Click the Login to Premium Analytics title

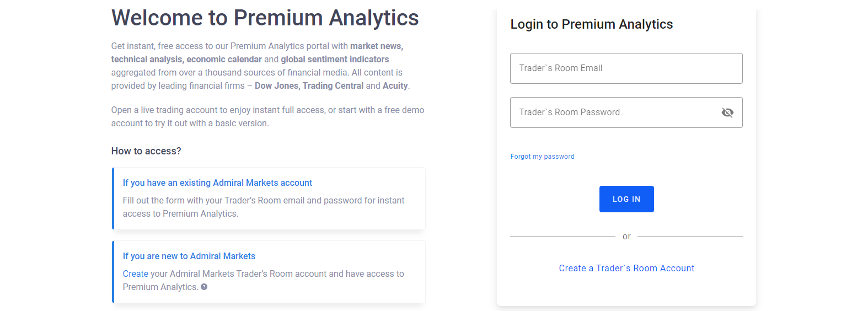coord(591,24)
